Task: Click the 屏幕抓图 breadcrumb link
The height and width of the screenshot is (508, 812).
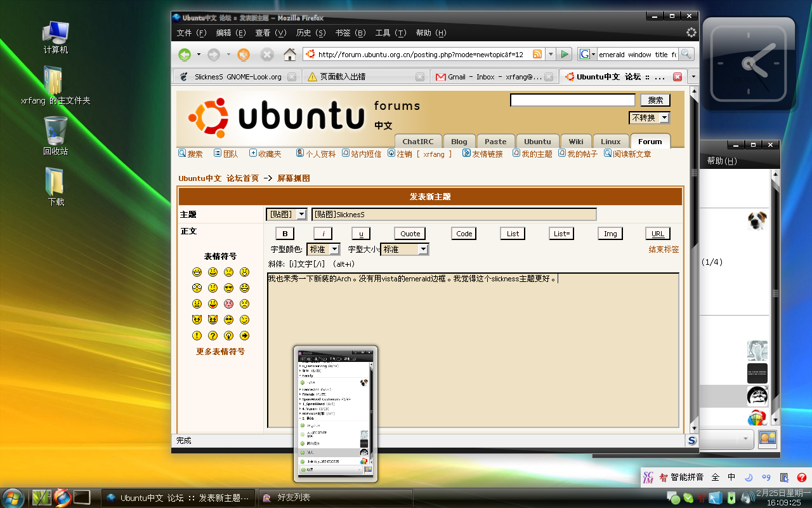Action: click(294, 178)
